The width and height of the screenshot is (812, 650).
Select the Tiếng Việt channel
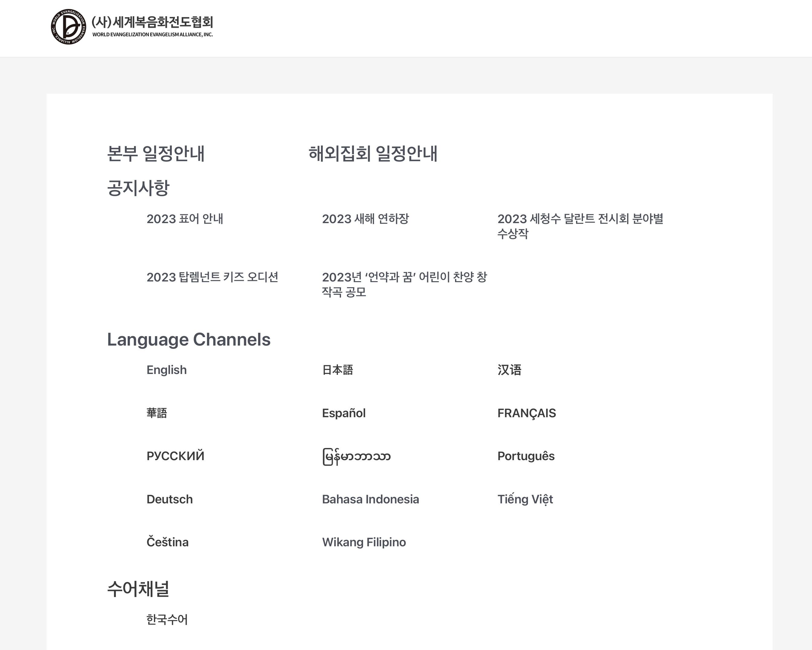point(525,499)
